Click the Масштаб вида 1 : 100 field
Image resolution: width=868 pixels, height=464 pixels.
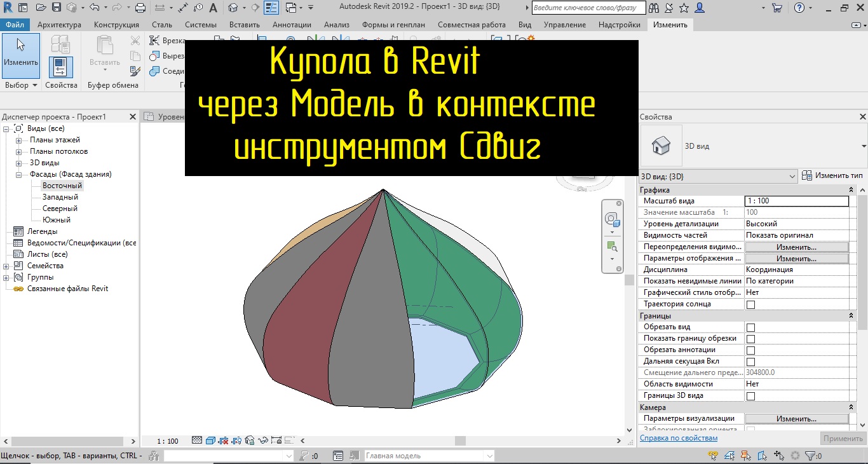point(797,201)
